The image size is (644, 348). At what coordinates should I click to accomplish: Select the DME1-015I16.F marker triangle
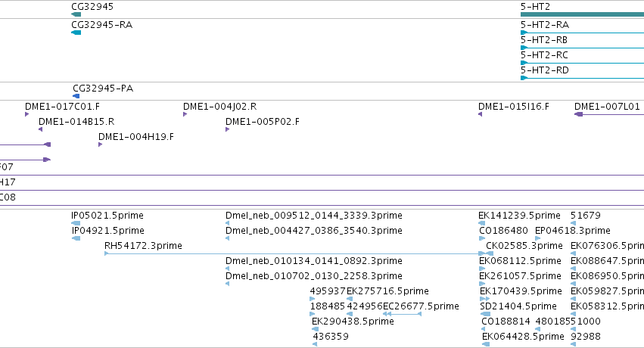[480, 114]
